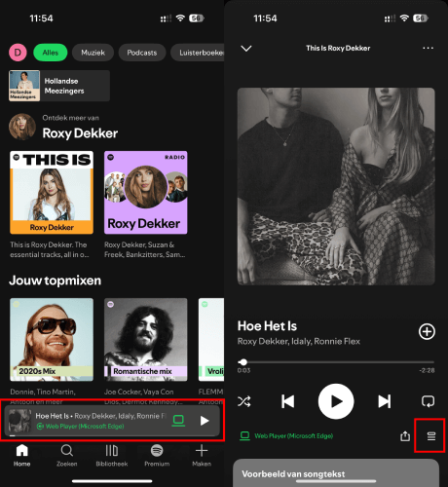Screen dimensions: 448x487
Task: Open the Maken create tab
Action: pyautogui.click(x=202, y=455)
